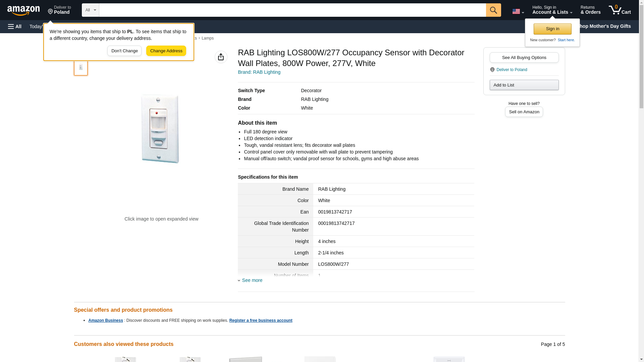
Task: Click the yellow Sign in button
Action: (552, 29)
